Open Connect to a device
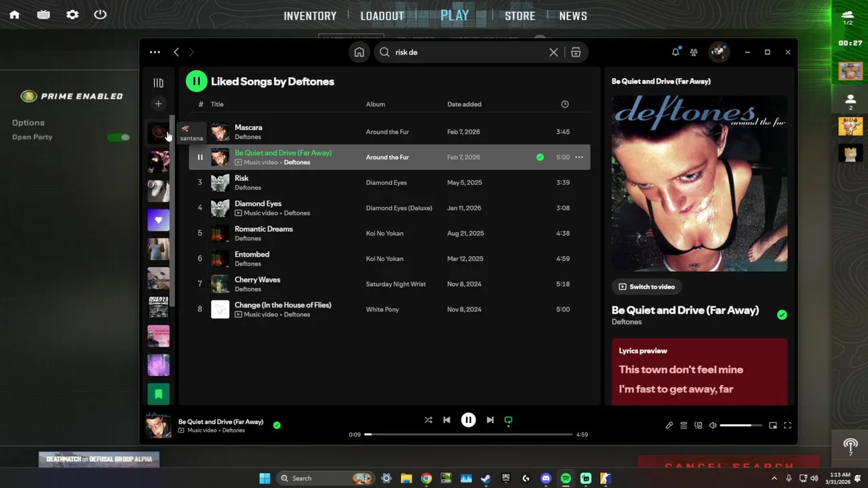868x488 pixels. tap(698, 426)
